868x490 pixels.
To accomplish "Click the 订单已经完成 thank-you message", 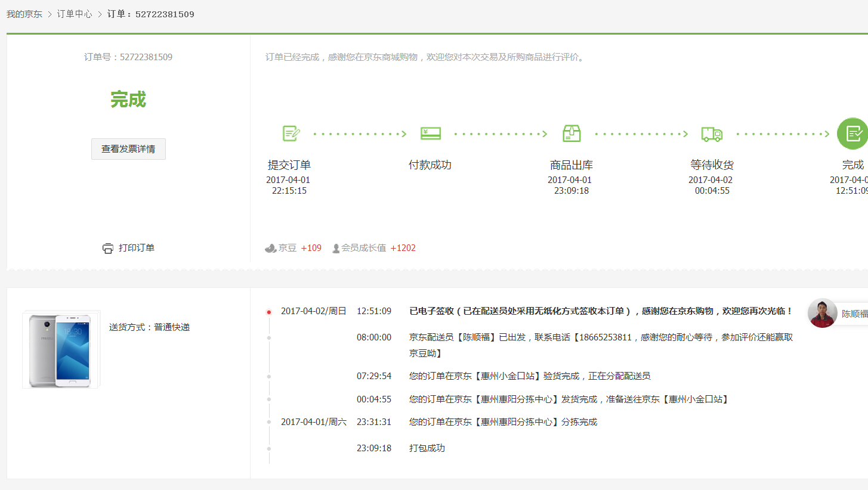I will pos(426,57).
